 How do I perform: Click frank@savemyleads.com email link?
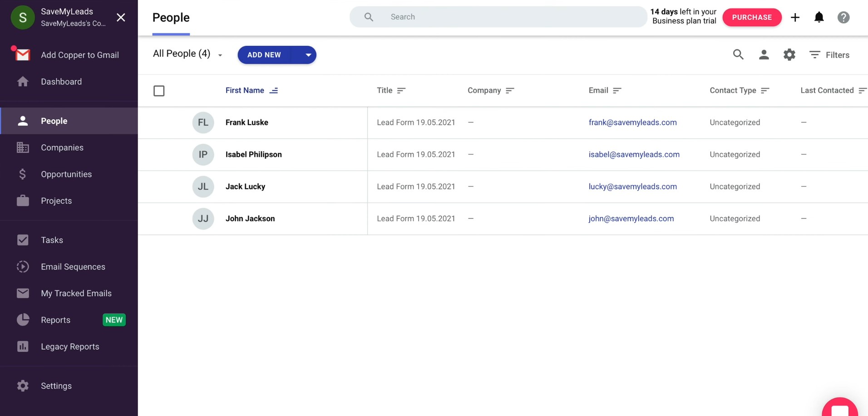pos(632,122)
